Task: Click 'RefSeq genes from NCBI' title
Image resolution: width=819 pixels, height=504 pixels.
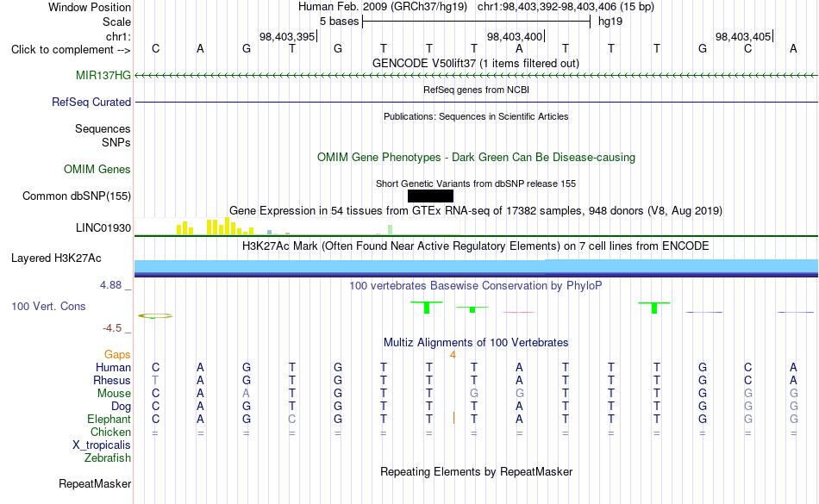Action: click(x=476, y=90)
